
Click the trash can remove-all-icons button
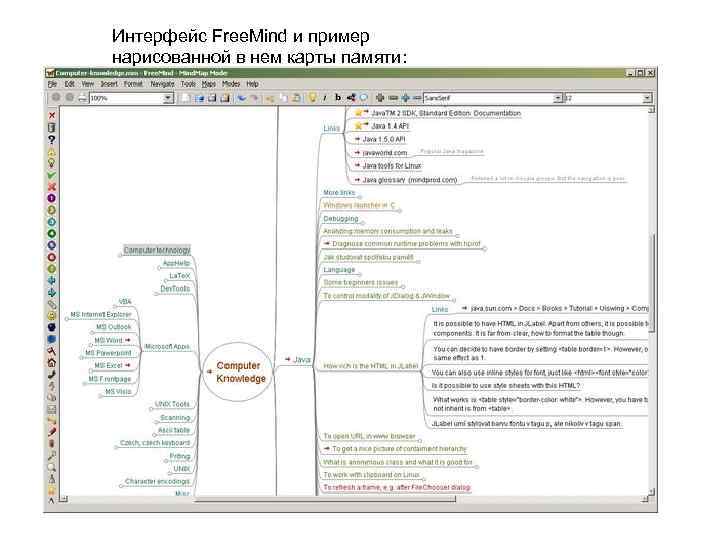click(51, 127)
